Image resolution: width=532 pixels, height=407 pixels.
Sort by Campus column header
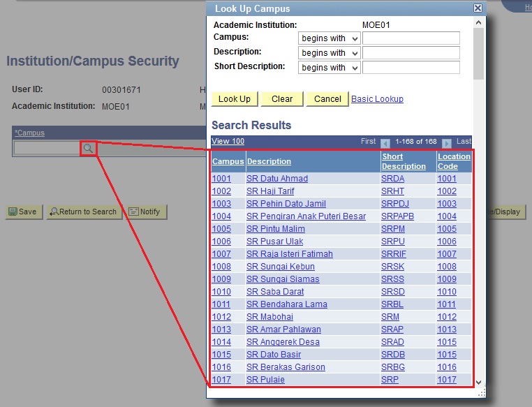(x=228, y=161)
